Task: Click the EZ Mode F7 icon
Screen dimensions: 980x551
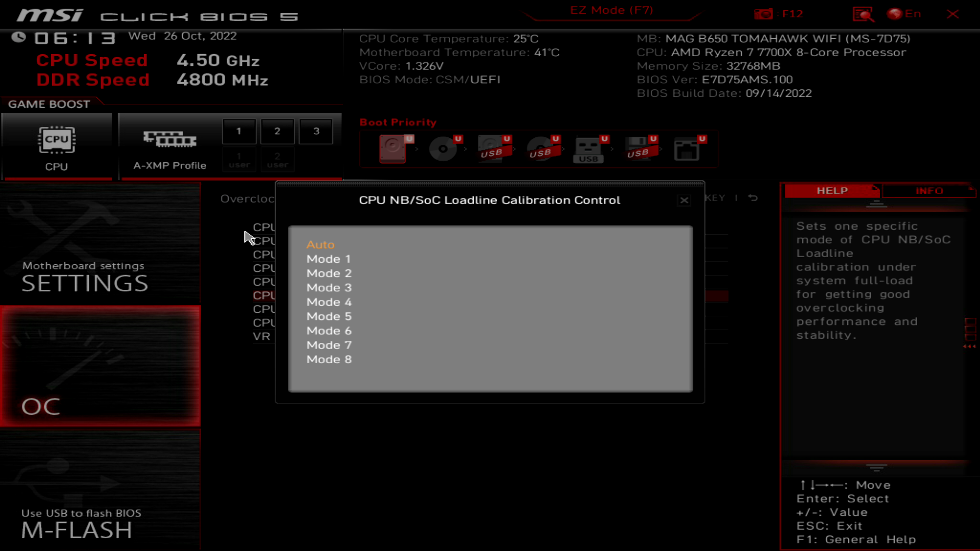Action: pos(612,10)
